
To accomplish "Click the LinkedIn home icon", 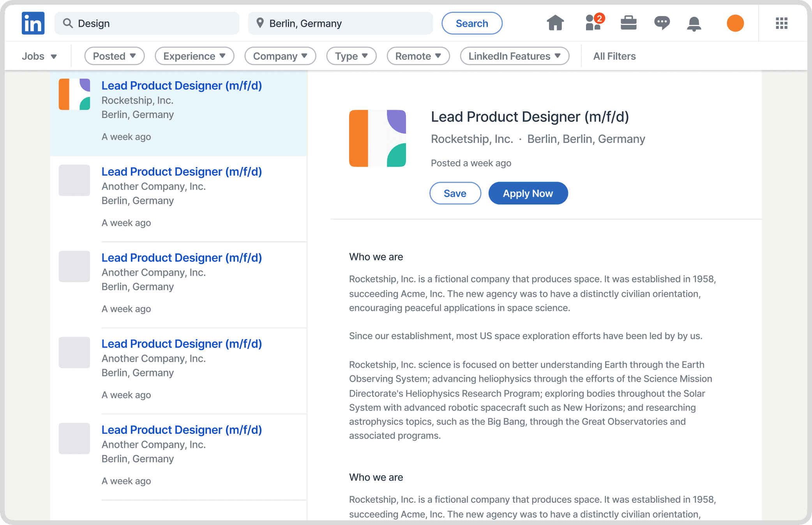I will [x=555, y=23].
